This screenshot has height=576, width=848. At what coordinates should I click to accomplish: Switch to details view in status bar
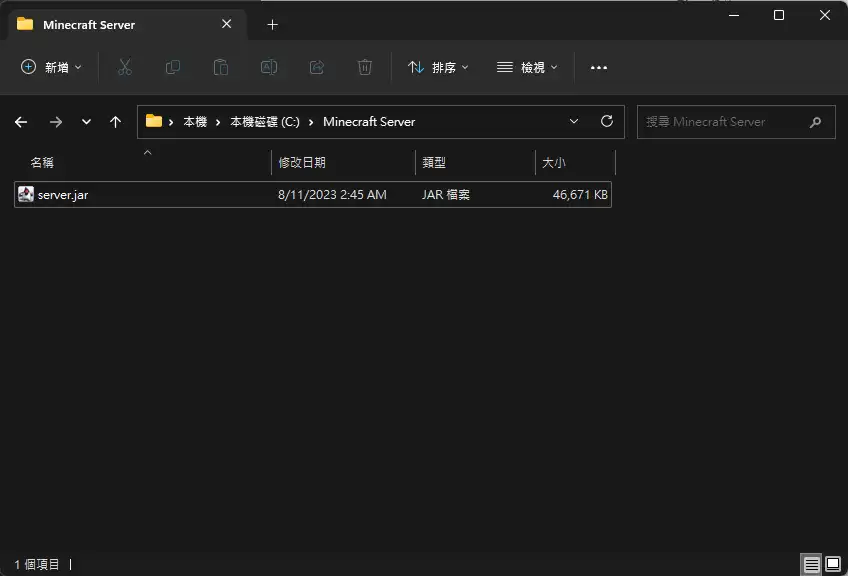coord(811,565)
